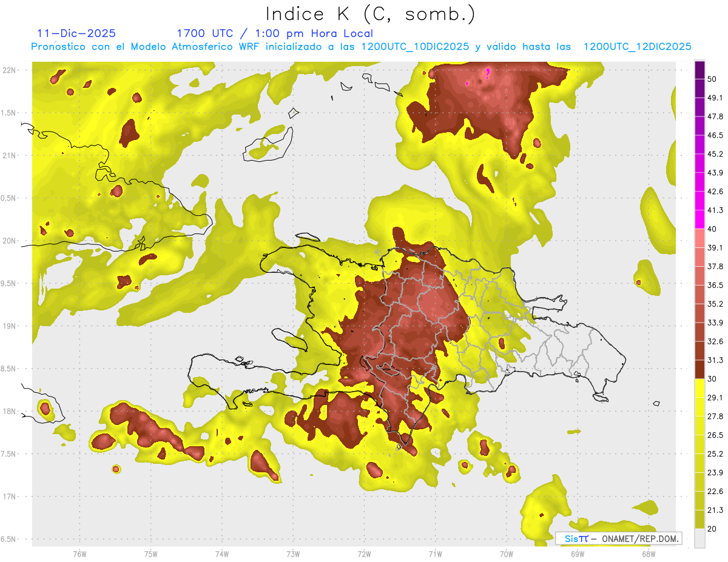The width and height of the screenshot is (728, 562).
Task: Click the '33.9' colorbar value
Action: click(x=715, y=323)
